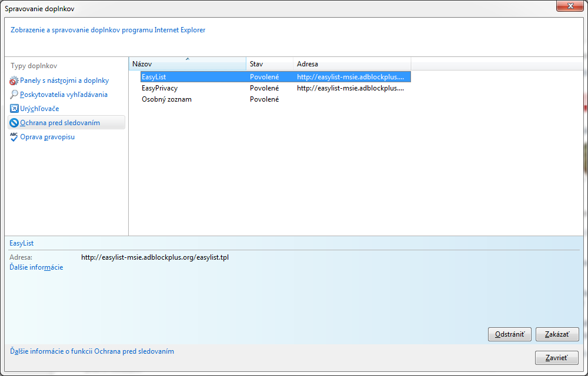Click the toolbars and extensions gear icon

14,80
